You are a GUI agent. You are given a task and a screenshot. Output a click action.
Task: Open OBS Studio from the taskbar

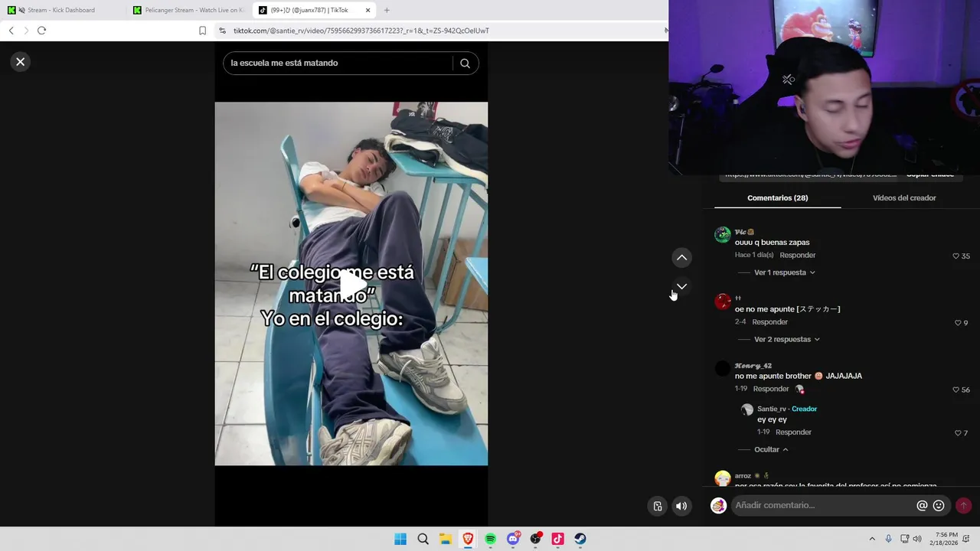click(535, 539)
